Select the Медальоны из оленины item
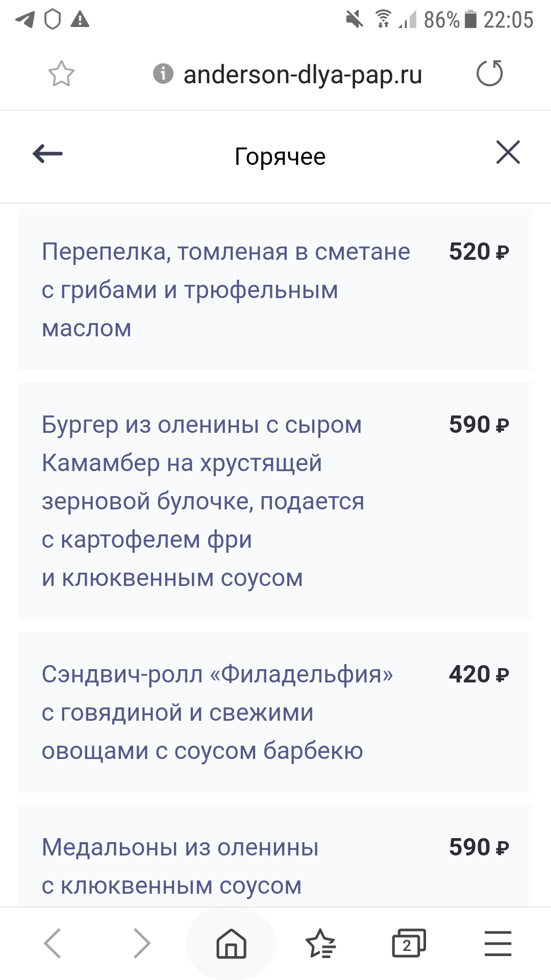Screen dimensions: 551x980 [180, 866]
